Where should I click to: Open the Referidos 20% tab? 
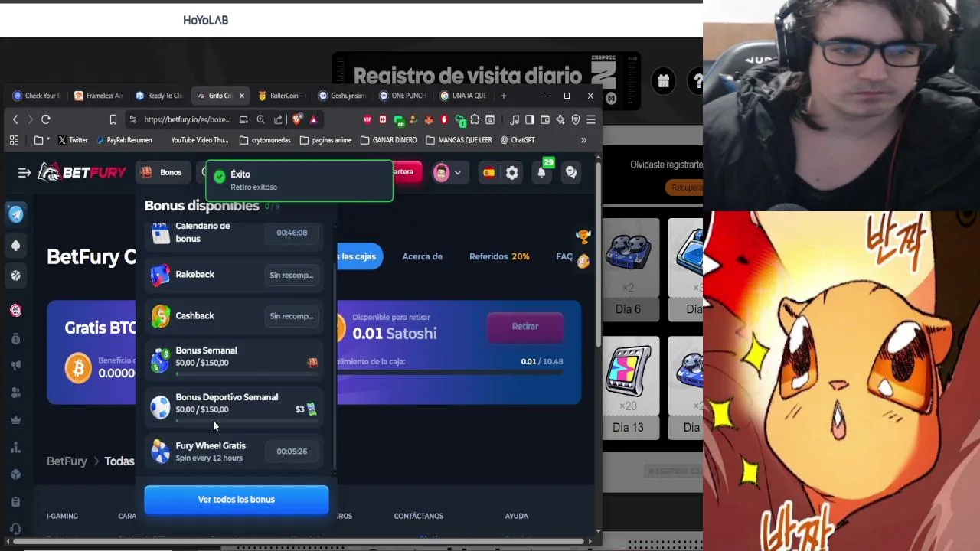[499, 256]
